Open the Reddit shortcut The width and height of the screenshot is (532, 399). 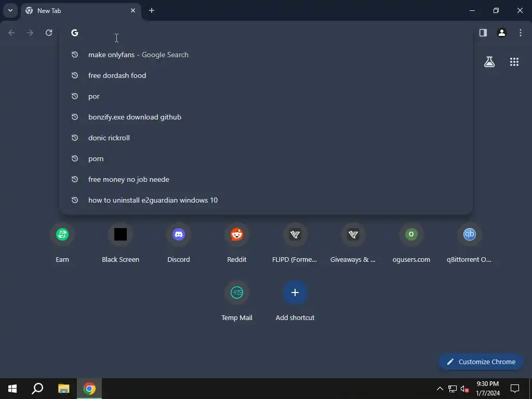(x=237, y=243)
